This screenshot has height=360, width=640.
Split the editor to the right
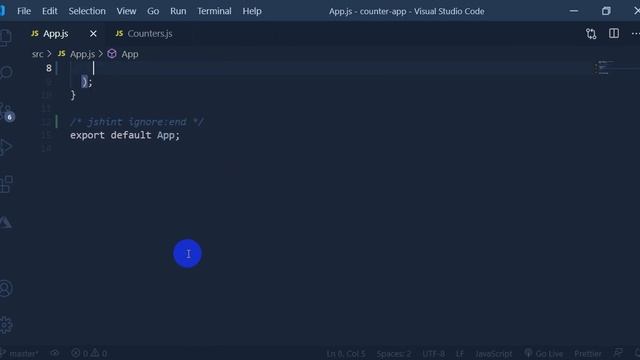614,33
